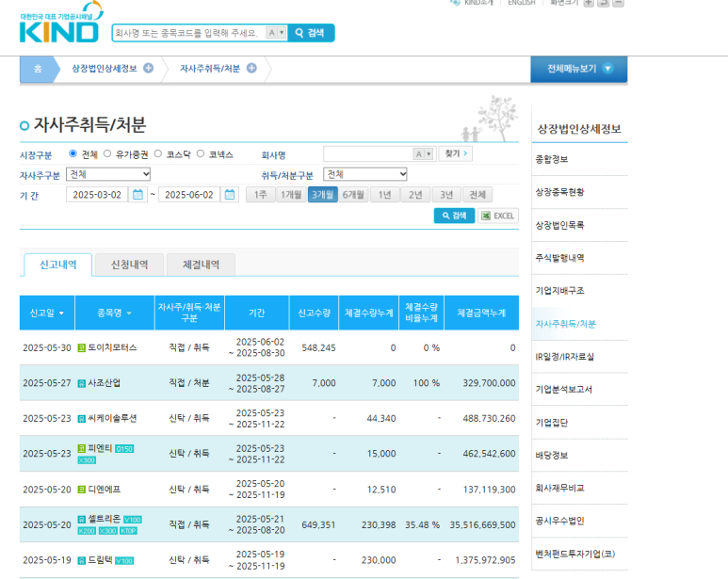
Task: Increase screen size with the plus button
Action: click(589, 3)
